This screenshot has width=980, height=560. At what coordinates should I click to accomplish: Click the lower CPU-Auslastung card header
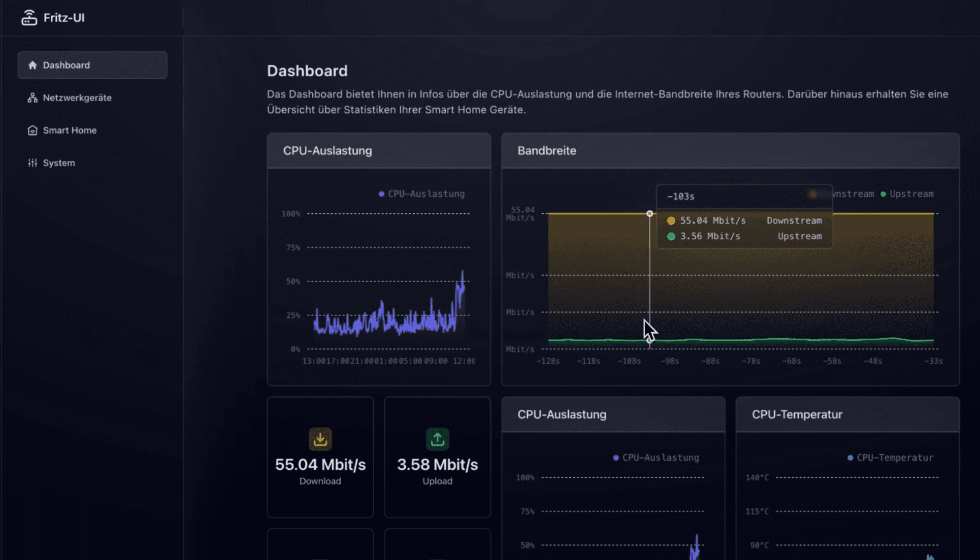pos(613,414)
